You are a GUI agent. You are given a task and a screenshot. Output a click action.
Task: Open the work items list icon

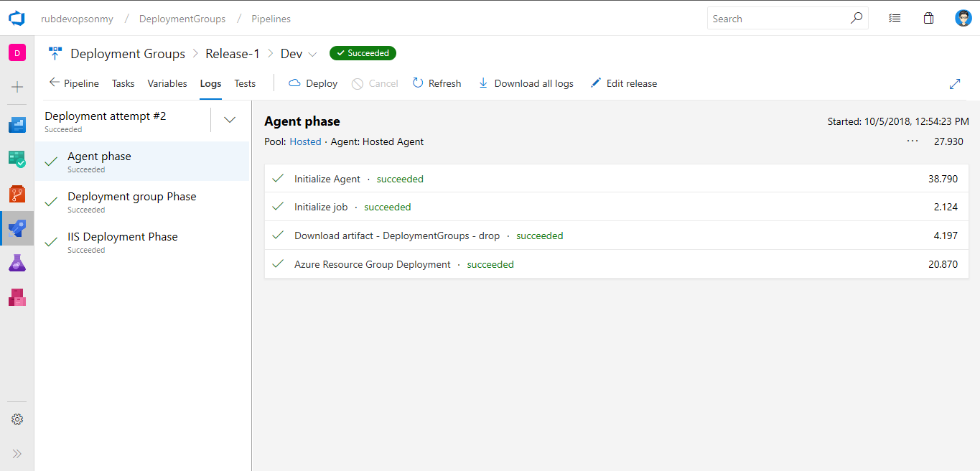click(x=895, y=19)
